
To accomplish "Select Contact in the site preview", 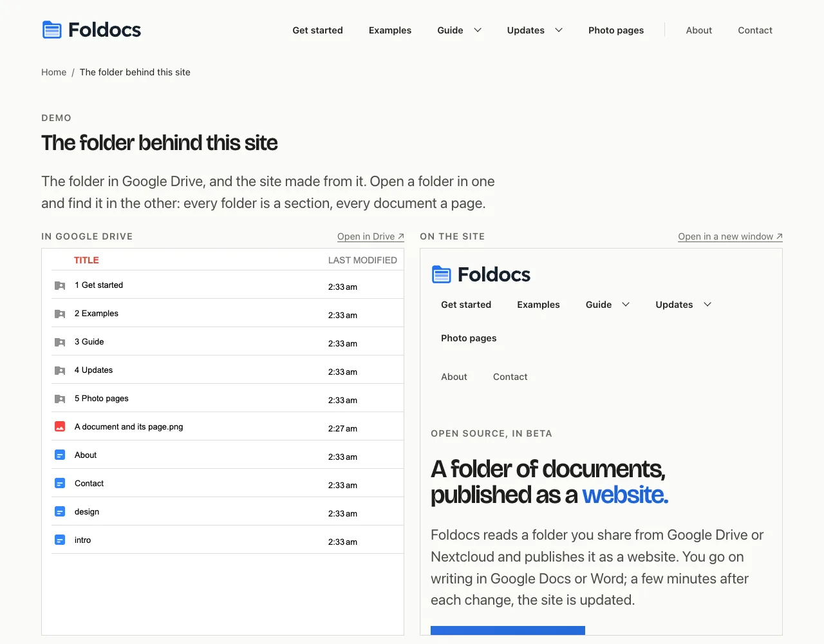I will tap(510, 377).
